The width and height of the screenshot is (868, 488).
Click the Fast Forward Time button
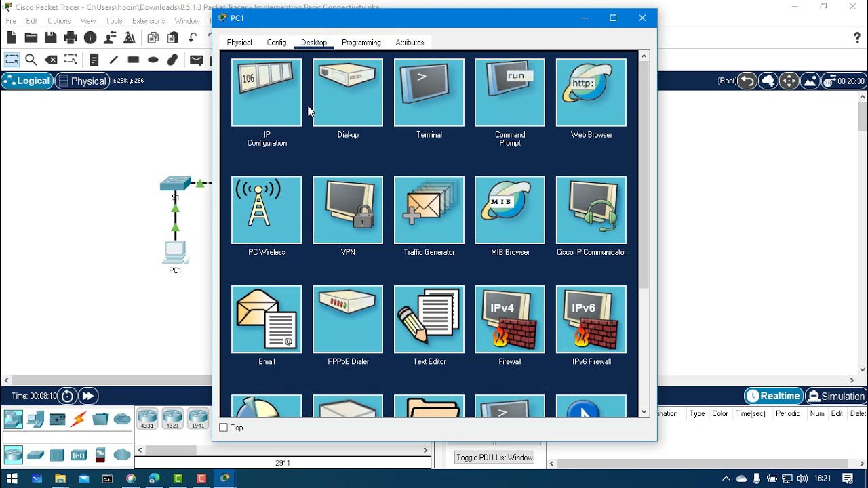[x=88, y=396]
